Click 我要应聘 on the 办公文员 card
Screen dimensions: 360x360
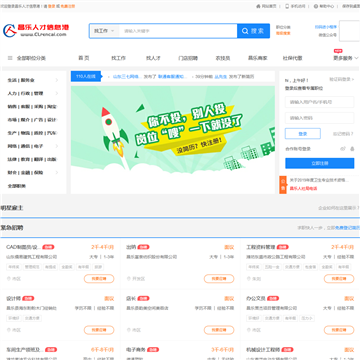pyautogui.click(x=339, y=330)
